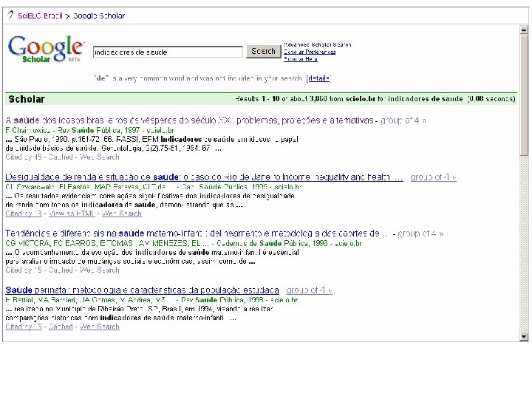The height and width of the screenshot is (399, 532).
Task: Click the vertical scrollbar thumb
Action: [x=524, y=95]
